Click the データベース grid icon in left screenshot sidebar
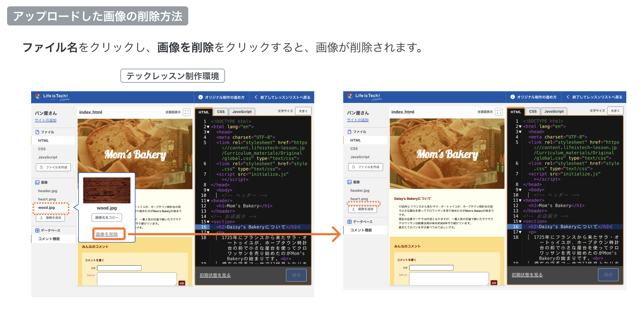The height and width of the screenshot is (312, 644). [37, 230]
